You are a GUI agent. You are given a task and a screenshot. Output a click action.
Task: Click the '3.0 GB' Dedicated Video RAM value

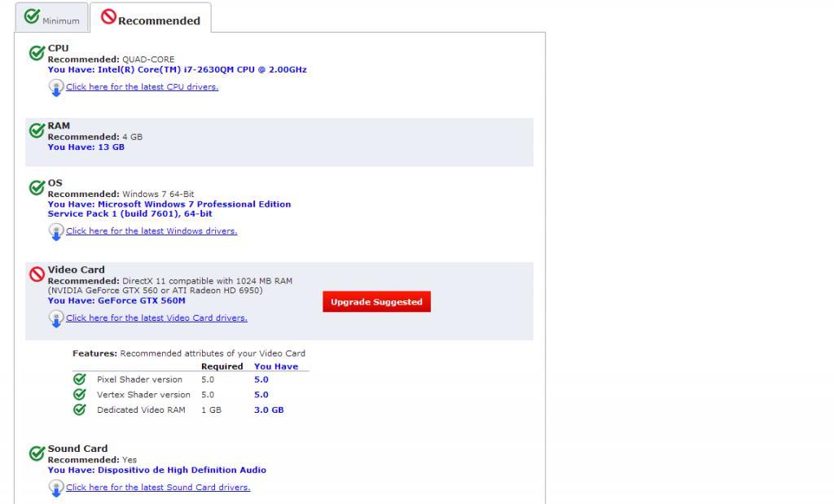269,410
